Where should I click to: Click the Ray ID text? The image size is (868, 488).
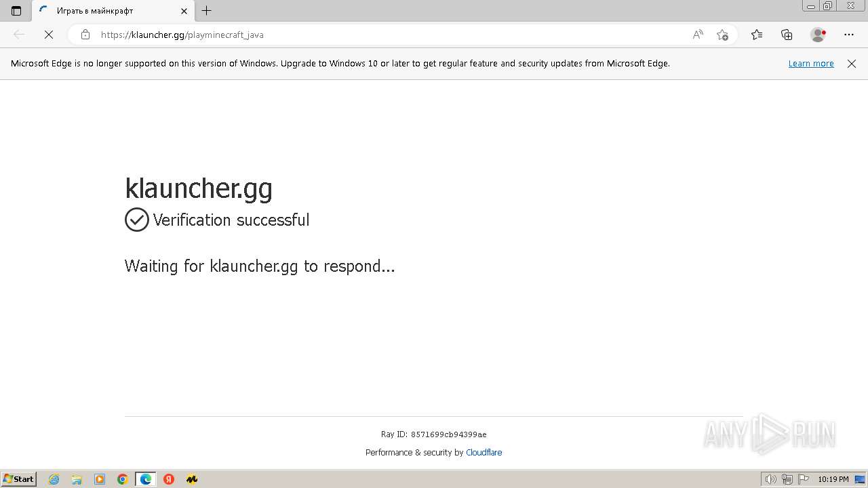[x=434, y=434]
